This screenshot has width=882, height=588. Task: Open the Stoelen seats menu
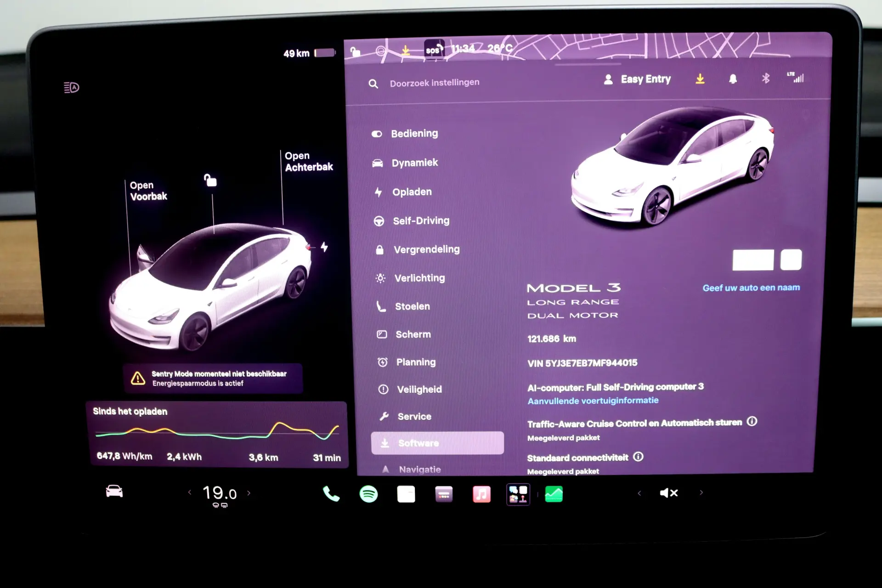point(403,306)
